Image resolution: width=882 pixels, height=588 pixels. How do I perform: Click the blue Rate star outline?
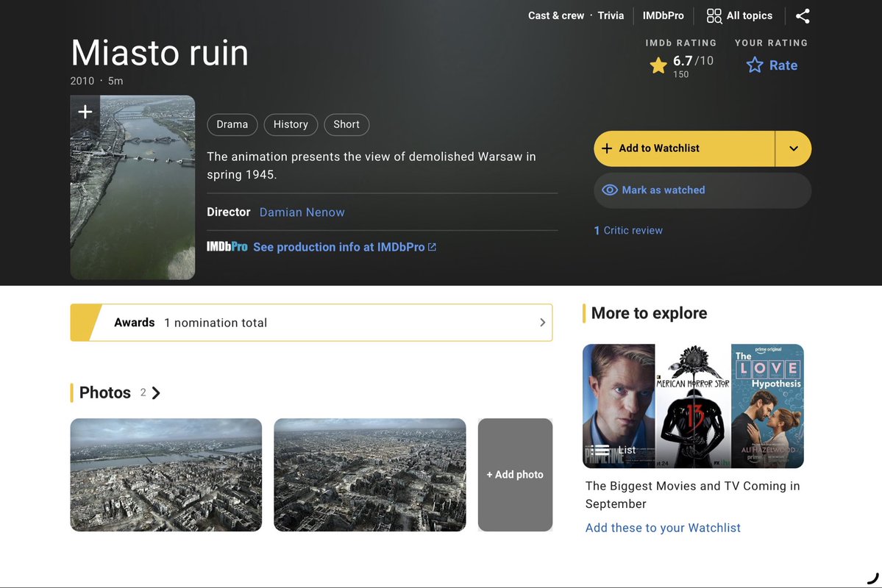(x=755, y=65)
